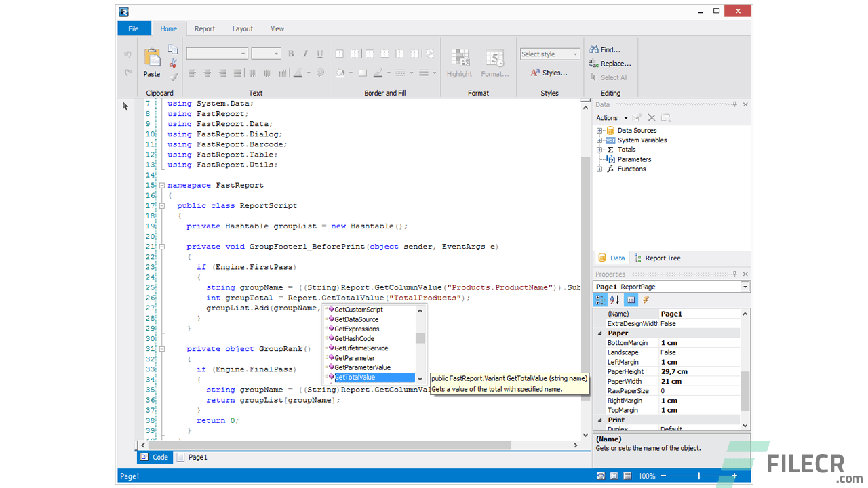Open the Select style dropdown
Viewport: 868px width, 488px height.
coord(550,54)
